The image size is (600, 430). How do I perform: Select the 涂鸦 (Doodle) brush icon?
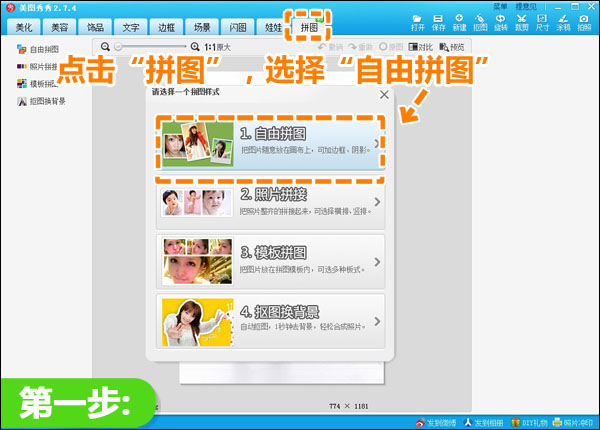[563, 18]
